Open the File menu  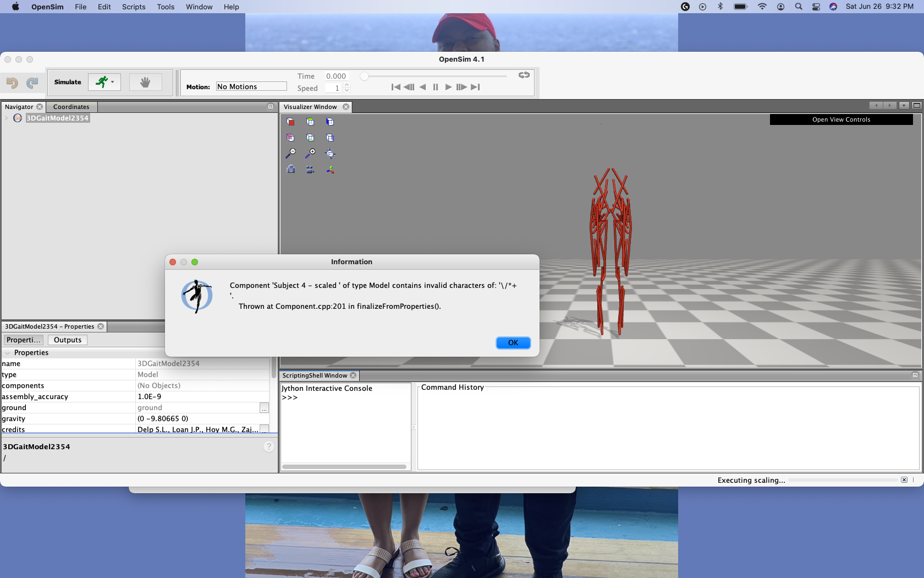[81, 7]
